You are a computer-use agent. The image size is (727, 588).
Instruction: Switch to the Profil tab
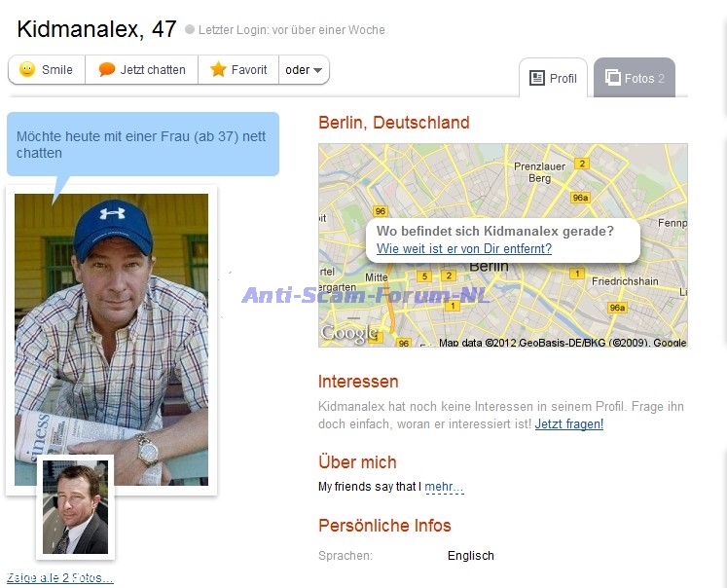point(554,78)
